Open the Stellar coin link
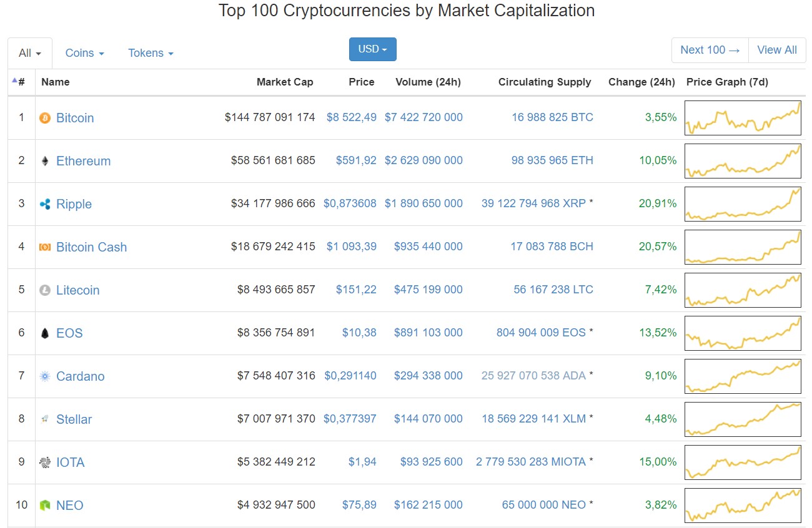812x528 pixels. pyautogui.click(x=74, y=419)
